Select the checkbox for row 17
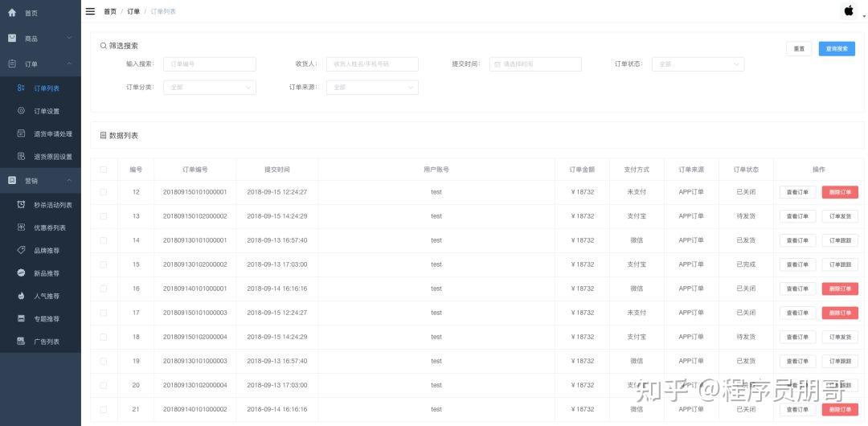The width and height of the screenshot is (868, 426). 104,313
